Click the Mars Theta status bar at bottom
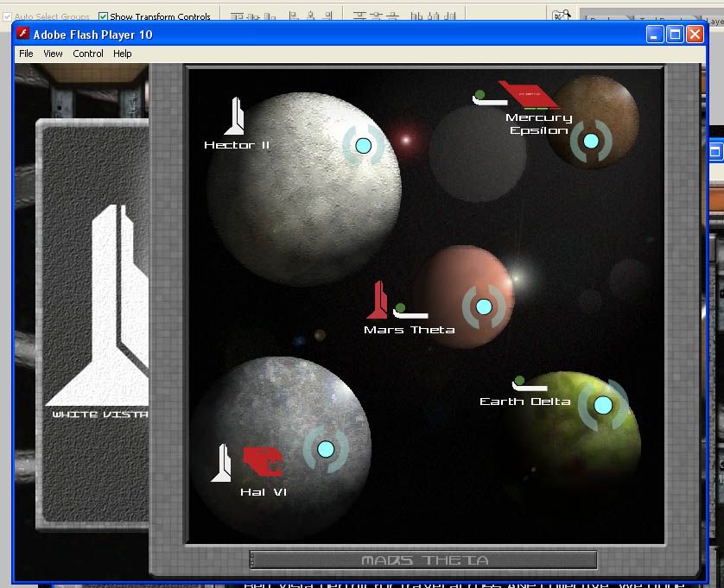Viewport: 724px width, 588px height. [x=423, y=560]
